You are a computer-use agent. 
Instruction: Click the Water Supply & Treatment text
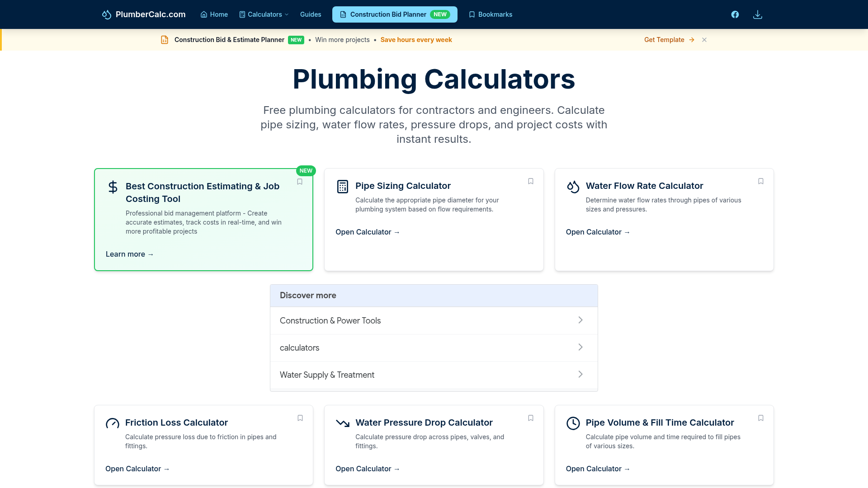(x=327, y=375)
